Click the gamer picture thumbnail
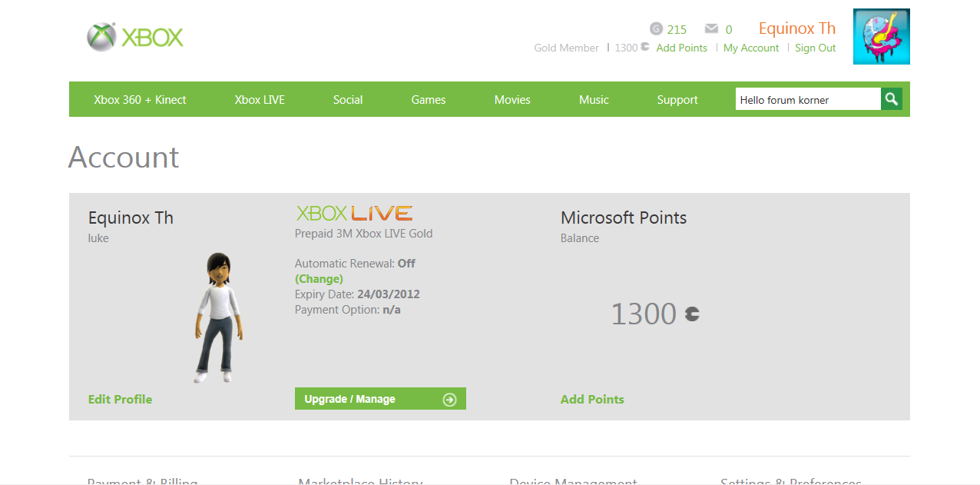Image resolution: width=980 pixels, height=485 pixels. point(882,37)
